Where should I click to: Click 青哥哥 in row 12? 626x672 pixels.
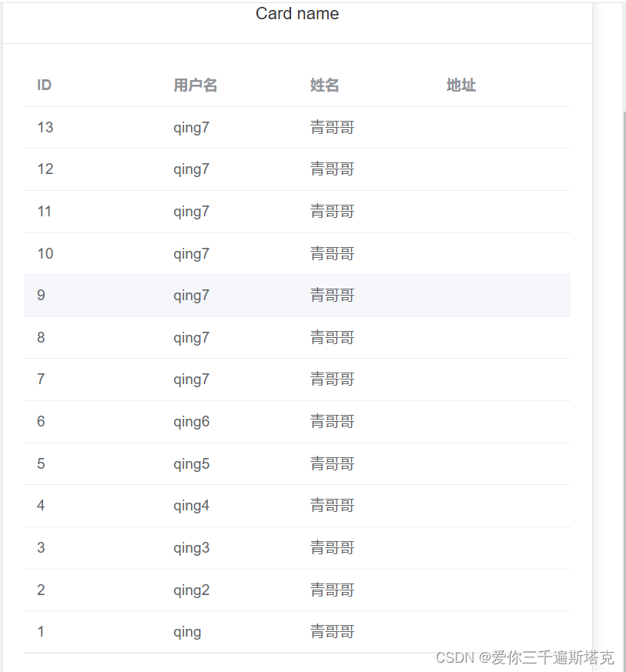[x=332, y=169]
